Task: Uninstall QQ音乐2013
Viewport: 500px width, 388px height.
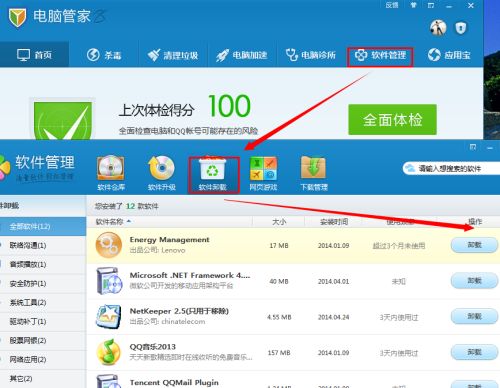Action: (474, 352)
